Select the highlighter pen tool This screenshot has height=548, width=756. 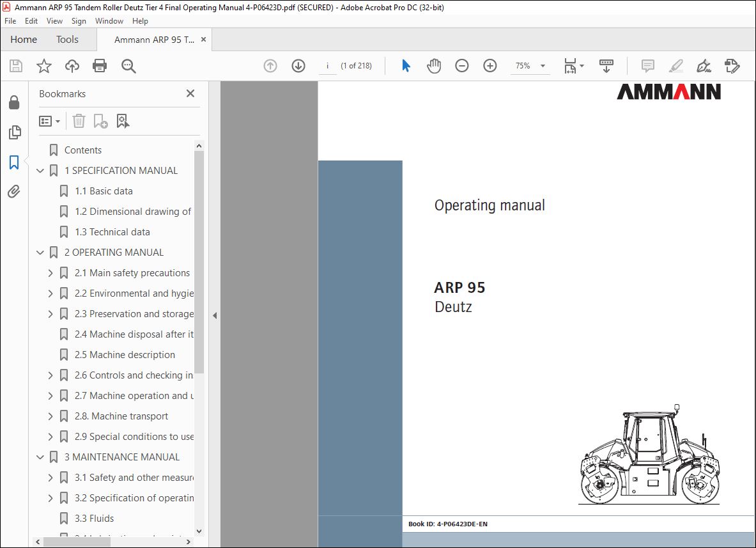676,66
